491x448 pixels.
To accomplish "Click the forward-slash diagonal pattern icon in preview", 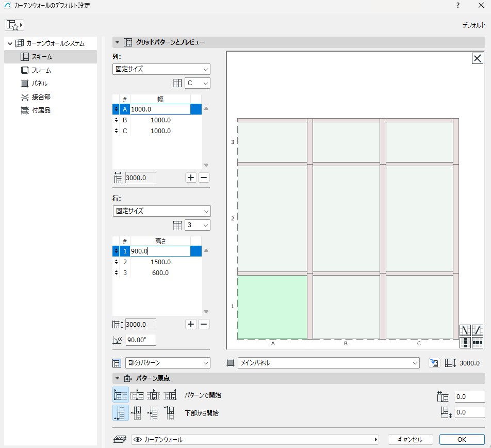I will point(478,330).
